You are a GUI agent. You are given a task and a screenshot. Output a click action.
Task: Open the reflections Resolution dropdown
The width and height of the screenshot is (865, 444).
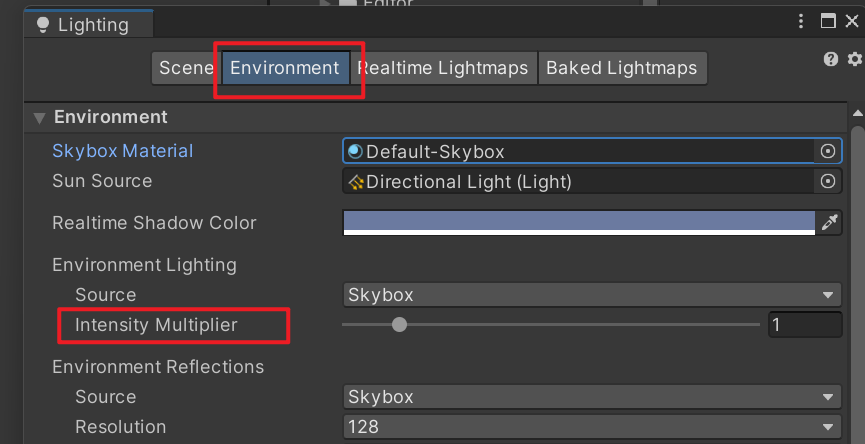[x=591, y=427]
